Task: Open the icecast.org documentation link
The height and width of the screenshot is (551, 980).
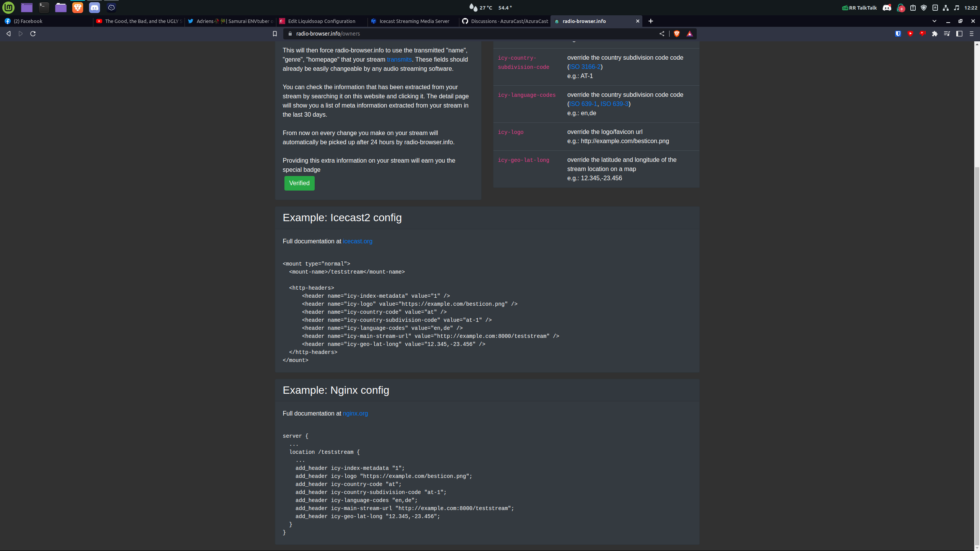Action: (357, 241)
